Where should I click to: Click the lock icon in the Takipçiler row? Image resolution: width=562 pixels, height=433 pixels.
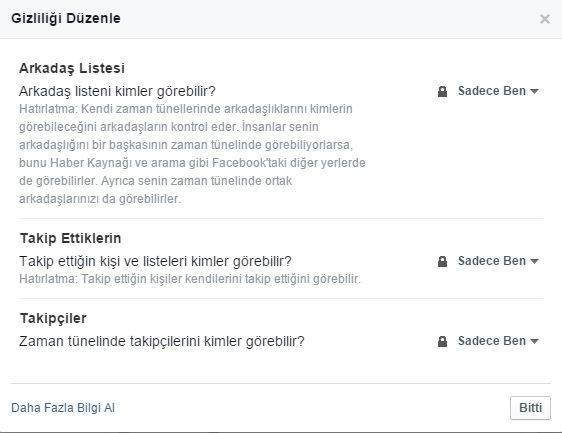442,341
